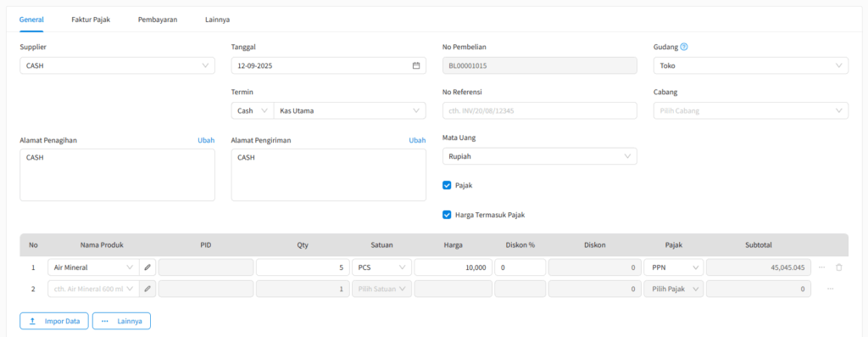Open the Supplier CASH dropdown
This screenshot has height=337, width=868.
click(x=117, y=65)
